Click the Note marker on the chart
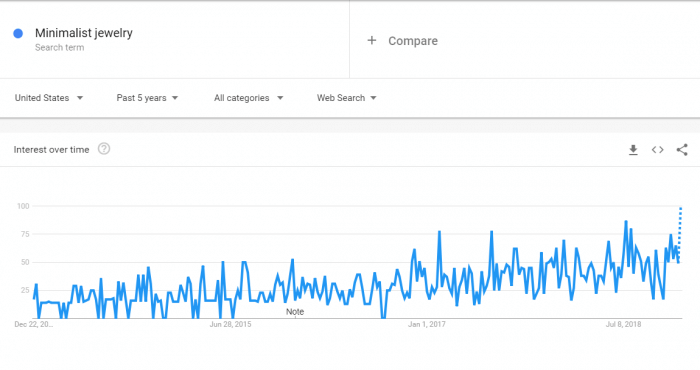The width and height of the screenshot is (700, 370). [295, 312]
